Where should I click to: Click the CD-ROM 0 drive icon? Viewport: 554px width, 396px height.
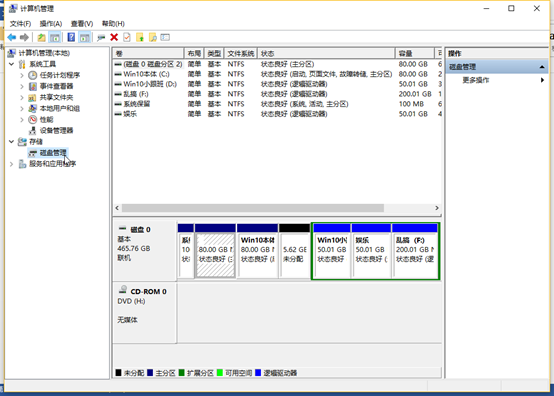pyautogui.click(x=123, y=290)
